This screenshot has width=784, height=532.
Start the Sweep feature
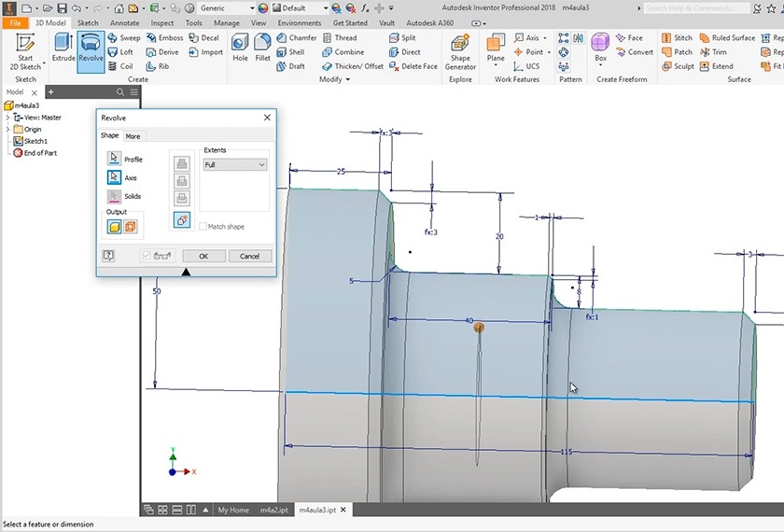pos(124,38)
